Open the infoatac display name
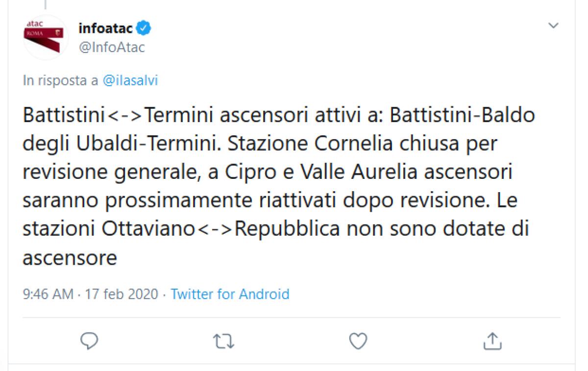 tap(104, 28)
